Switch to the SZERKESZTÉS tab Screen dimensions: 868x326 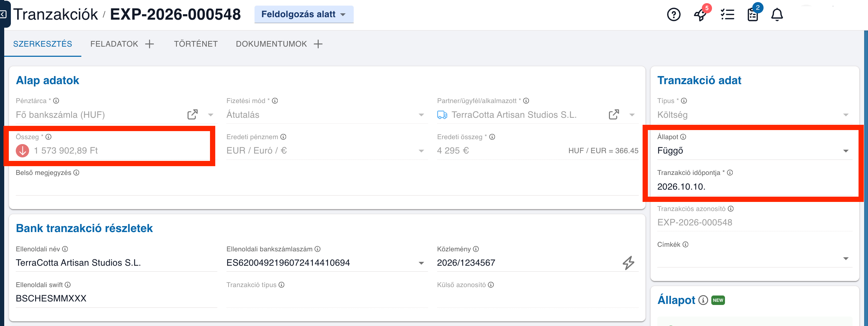(x=43, y=44)
